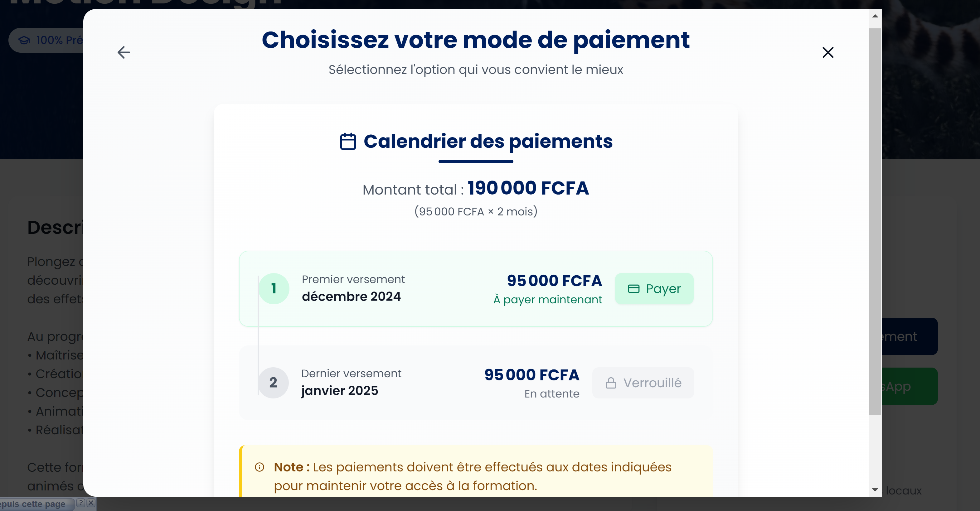Click the scroll down arrow of the dialog

pos(875,490)
